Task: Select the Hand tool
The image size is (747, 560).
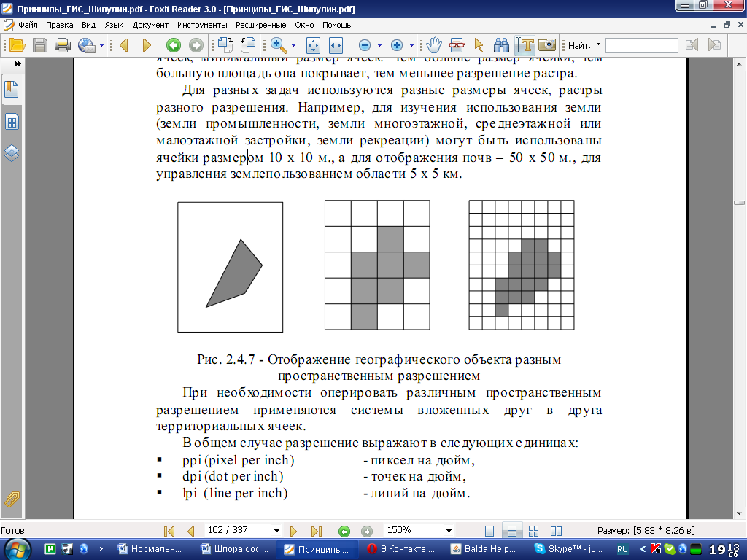Action: (x=434, y=45)
